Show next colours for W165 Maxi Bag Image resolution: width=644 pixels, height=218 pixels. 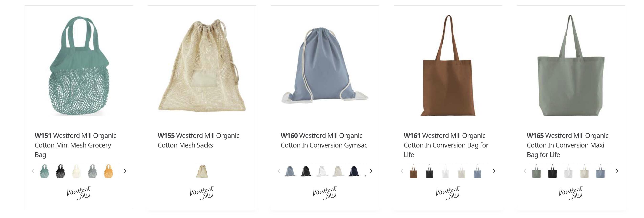point(617,171)
